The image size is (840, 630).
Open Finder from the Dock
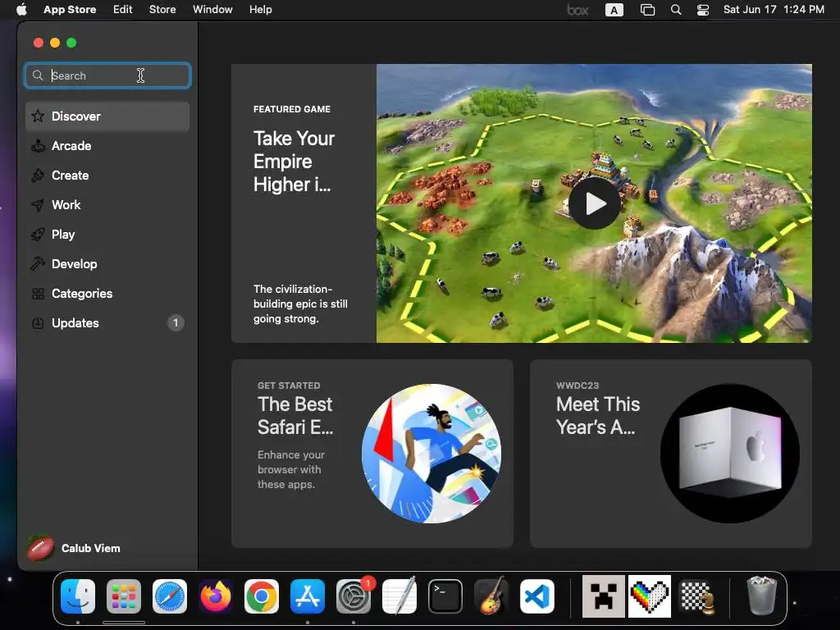pyautogui.click(x=78, y=596)
